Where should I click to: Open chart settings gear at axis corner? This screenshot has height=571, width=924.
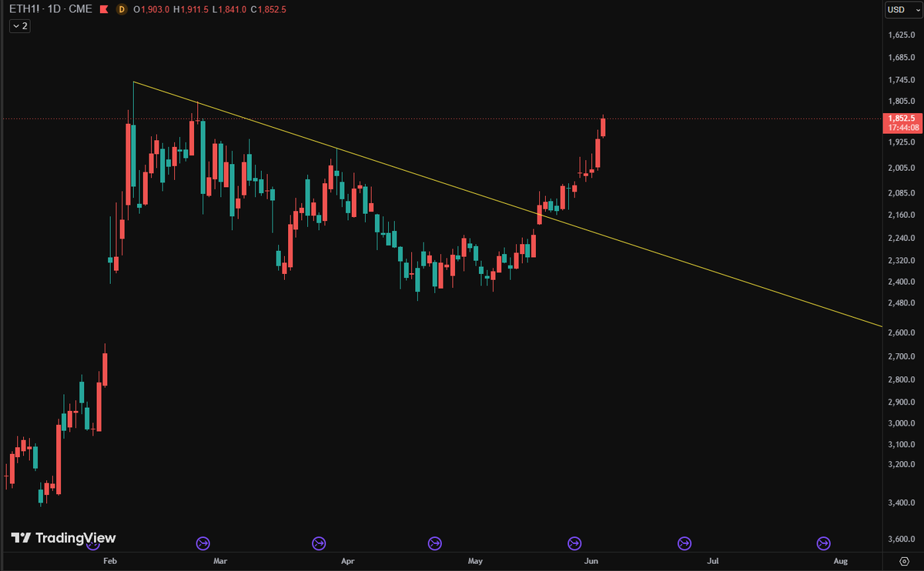pos(904,561)
